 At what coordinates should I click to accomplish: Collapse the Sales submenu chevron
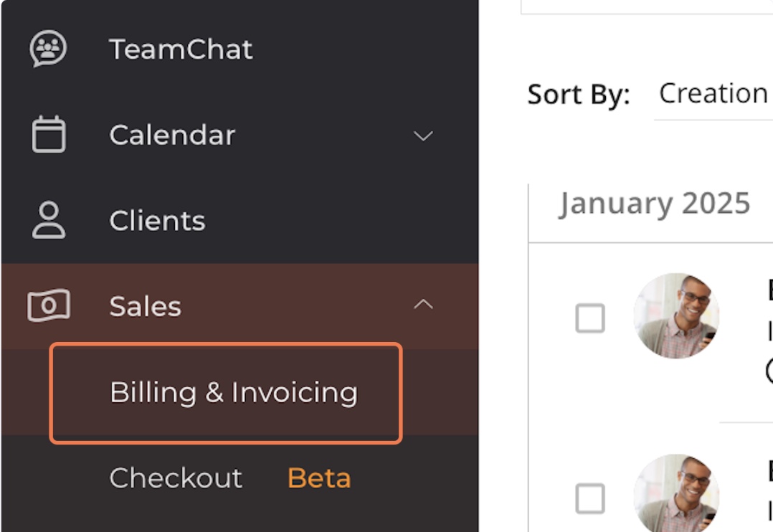click(x=423, y=305)
